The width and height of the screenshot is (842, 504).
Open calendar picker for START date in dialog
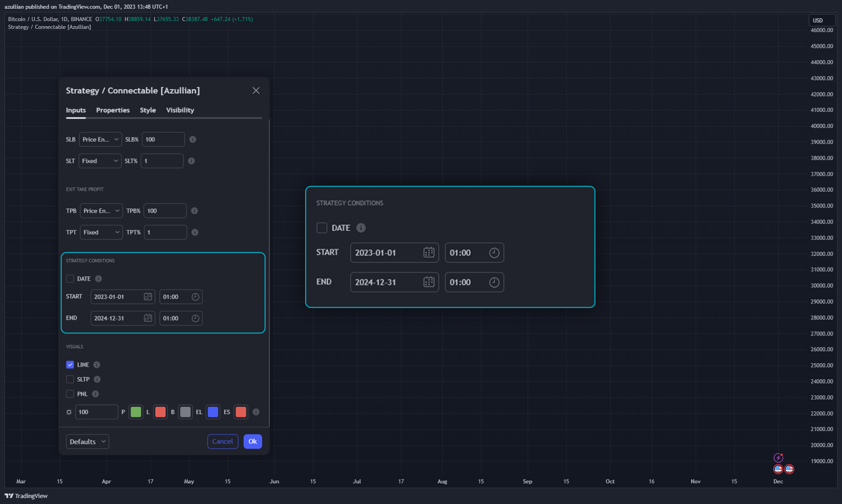tap(148, 297)
